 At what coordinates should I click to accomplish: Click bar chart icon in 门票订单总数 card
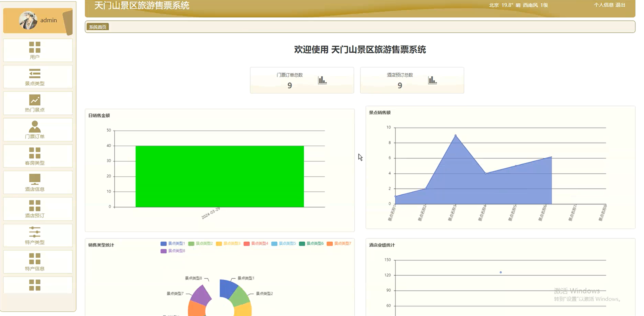322,80
